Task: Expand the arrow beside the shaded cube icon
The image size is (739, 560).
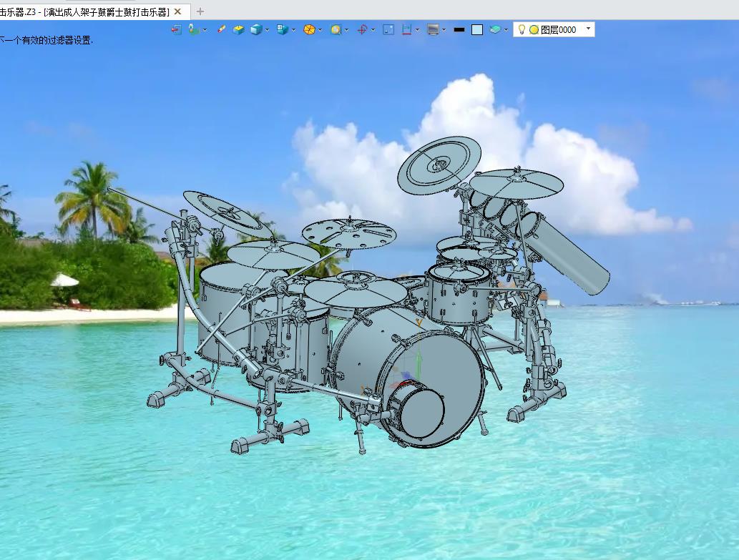Action: pyautogui.click(x=268, y=30)
